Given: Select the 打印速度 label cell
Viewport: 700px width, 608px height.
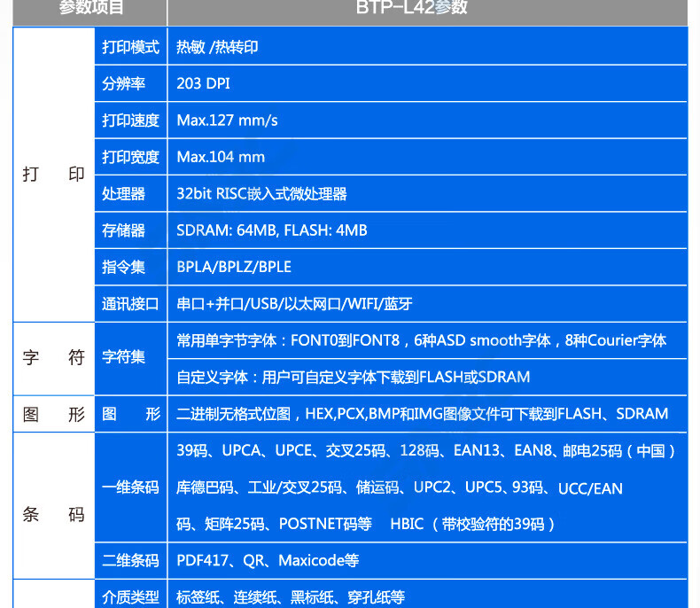Looking at the screenshot, I should pyautogui.click(x=130, y=121).
